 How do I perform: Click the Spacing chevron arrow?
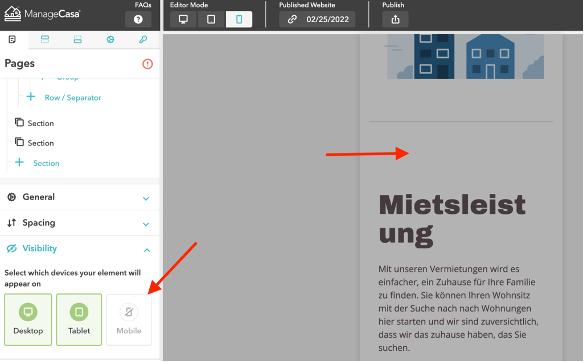coord(146,224)
